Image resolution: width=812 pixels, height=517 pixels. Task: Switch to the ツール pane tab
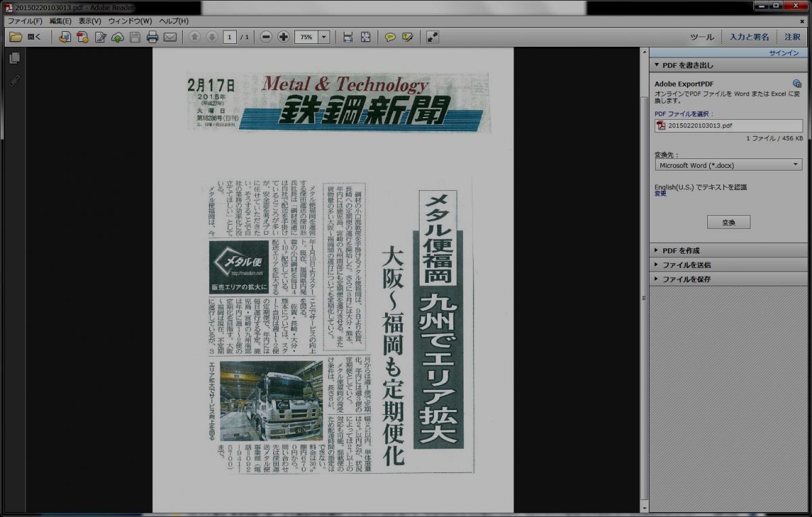[702, 37]
